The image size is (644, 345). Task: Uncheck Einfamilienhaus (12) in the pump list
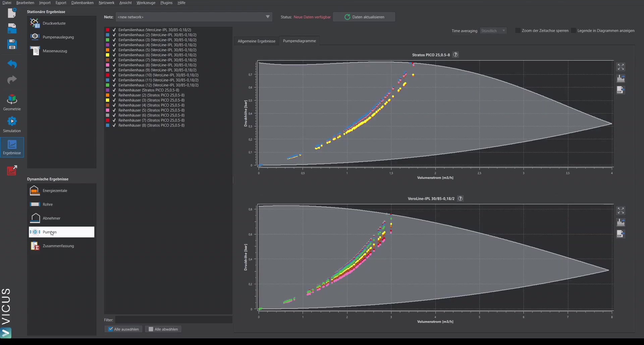point(114,85)
